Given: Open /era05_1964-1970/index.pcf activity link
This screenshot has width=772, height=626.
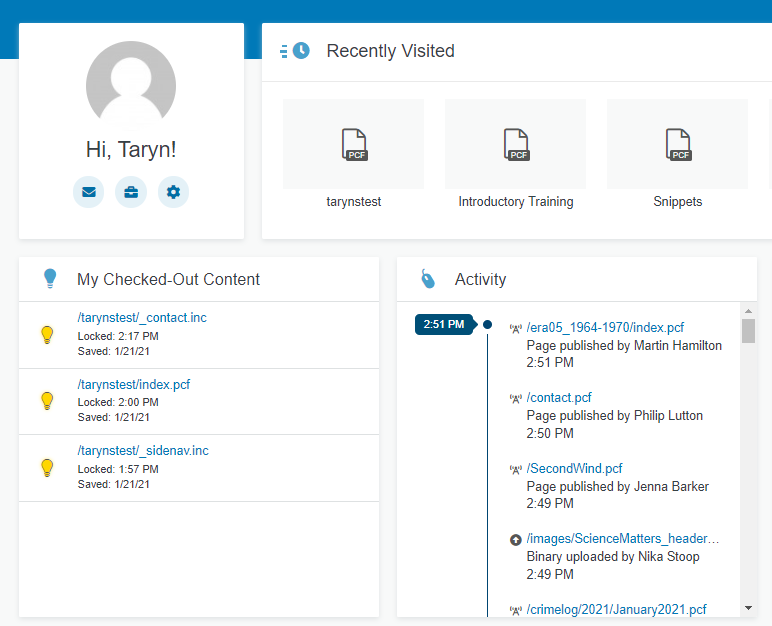Looking at the screenshot, I should (x=605, y=328).
